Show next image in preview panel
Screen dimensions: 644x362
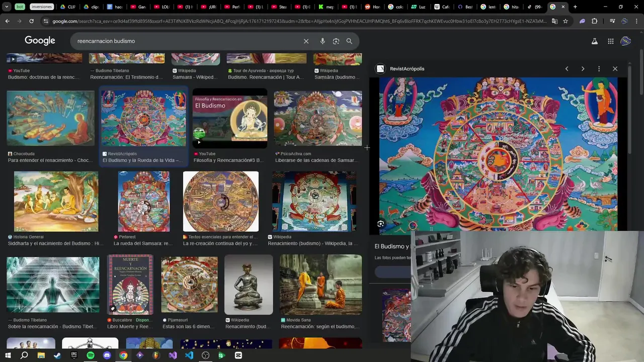coord(583,69)
